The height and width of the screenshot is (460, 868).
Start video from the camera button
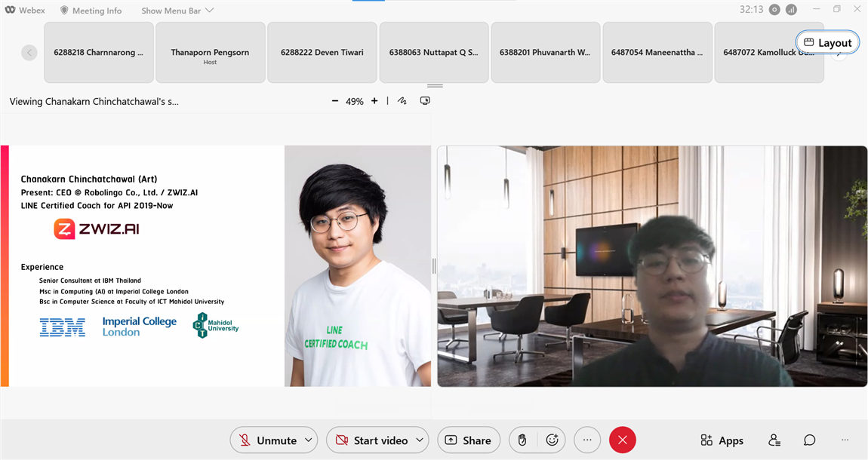pos(371,440)
